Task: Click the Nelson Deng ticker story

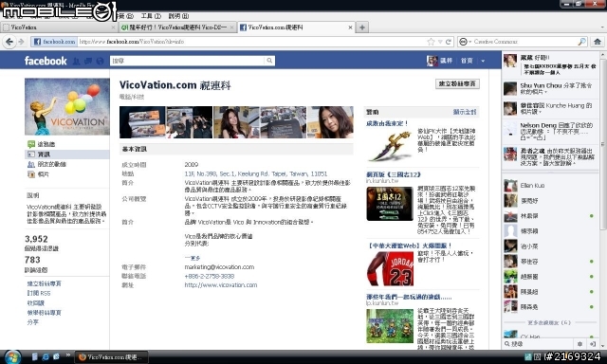Action: (x=550, y=131)
